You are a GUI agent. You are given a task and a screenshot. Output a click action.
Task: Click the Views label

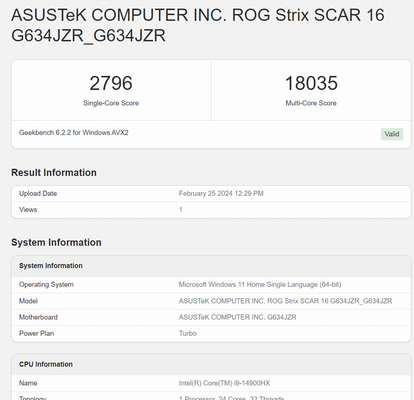pyautogui.click(x=28, y=210)
